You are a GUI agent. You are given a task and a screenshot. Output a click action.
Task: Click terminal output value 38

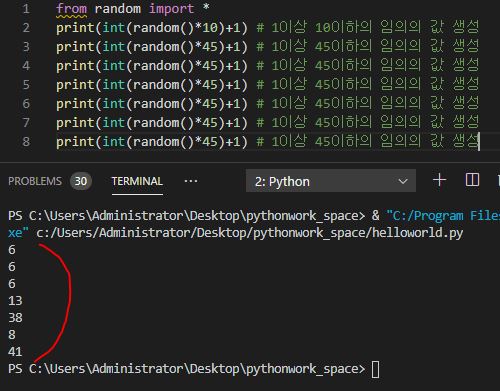(15, 318)
